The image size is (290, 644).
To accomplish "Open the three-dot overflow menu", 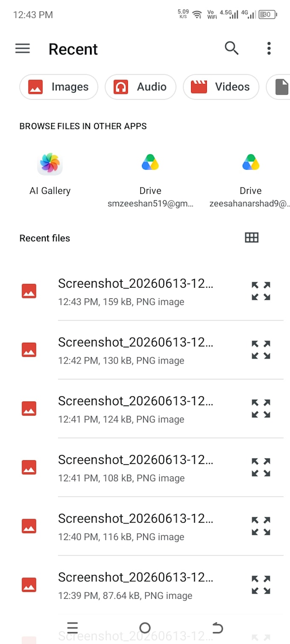I will tap(269, 48).
